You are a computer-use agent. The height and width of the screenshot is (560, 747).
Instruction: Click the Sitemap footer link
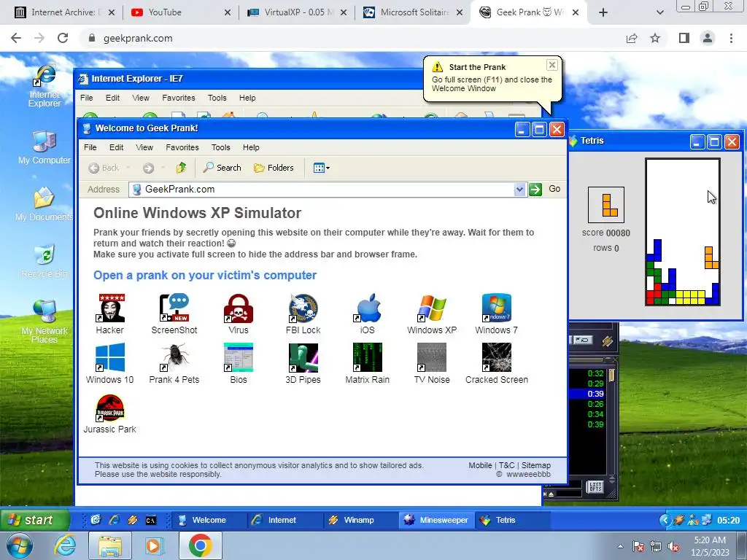point(536,465)
